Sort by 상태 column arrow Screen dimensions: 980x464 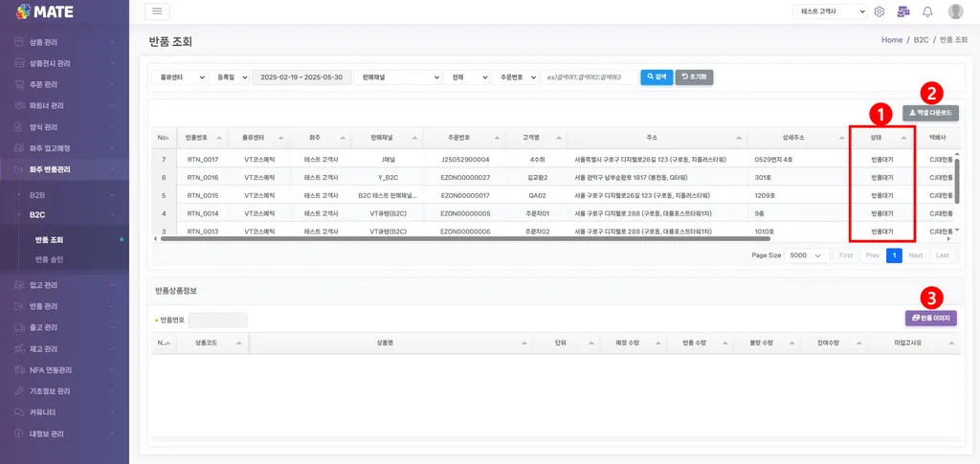(x=903, y=138)
